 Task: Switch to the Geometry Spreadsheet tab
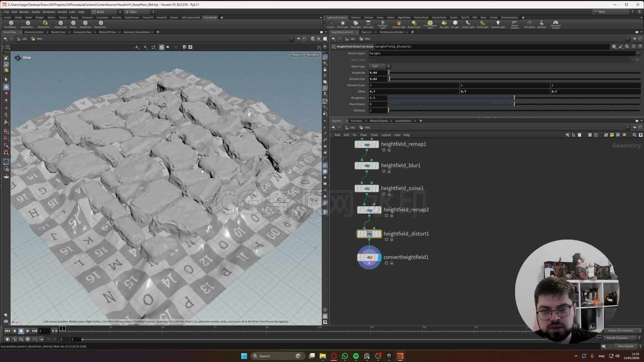pos(136,32)
